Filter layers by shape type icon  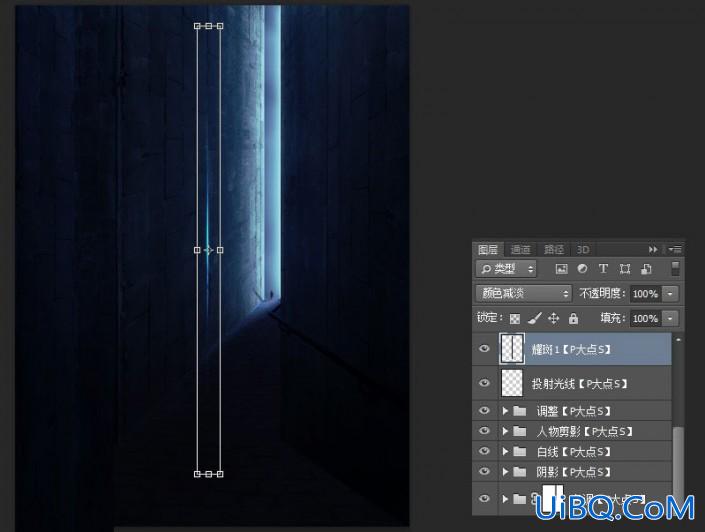pyautogui.click(x=625, y=269)
